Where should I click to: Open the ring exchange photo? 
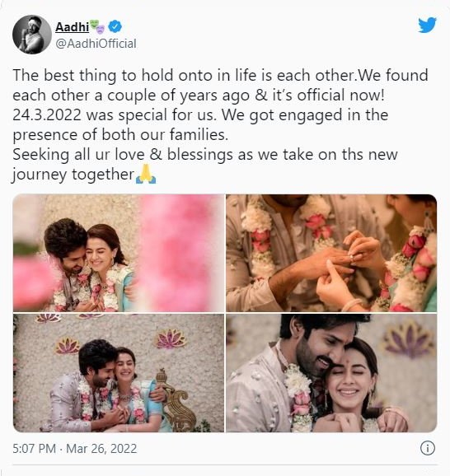pyautogui.click(x=331, y=253)
